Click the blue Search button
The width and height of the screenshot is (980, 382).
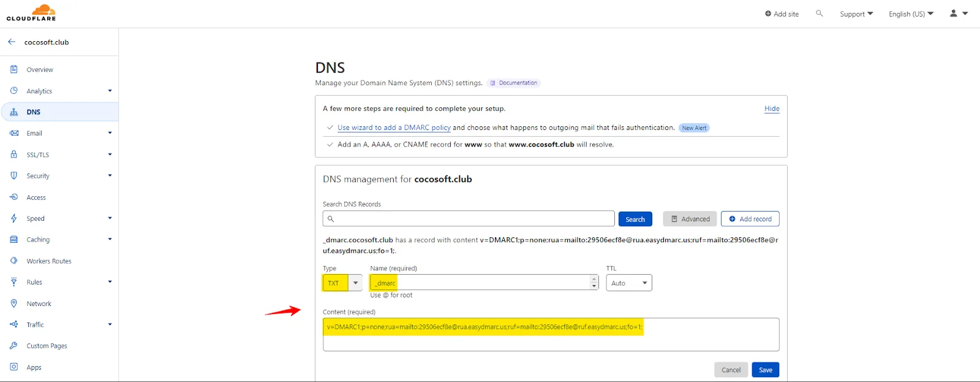(x=635, y=219)
